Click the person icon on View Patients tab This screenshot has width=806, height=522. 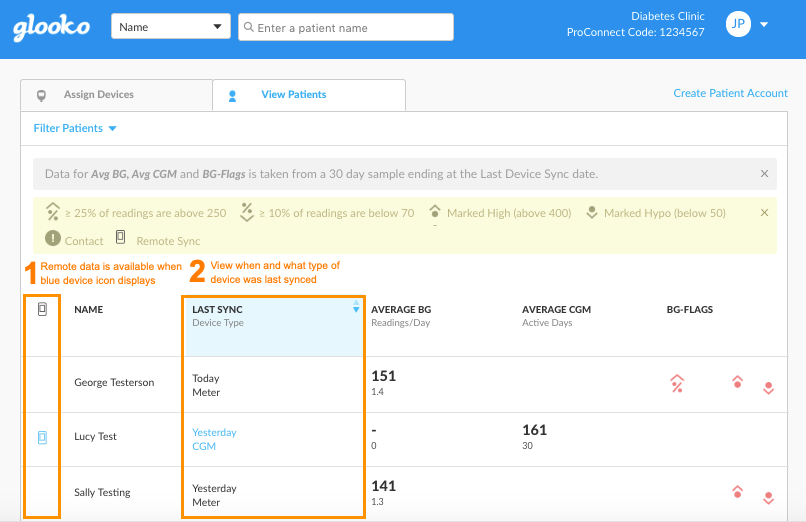(x=232, y=96)
